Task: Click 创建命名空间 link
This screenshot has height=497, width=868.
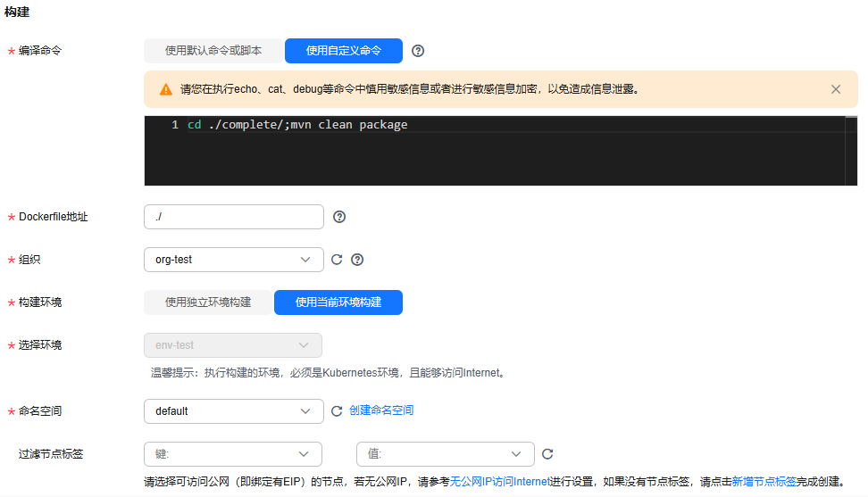Action: point(381,410)
